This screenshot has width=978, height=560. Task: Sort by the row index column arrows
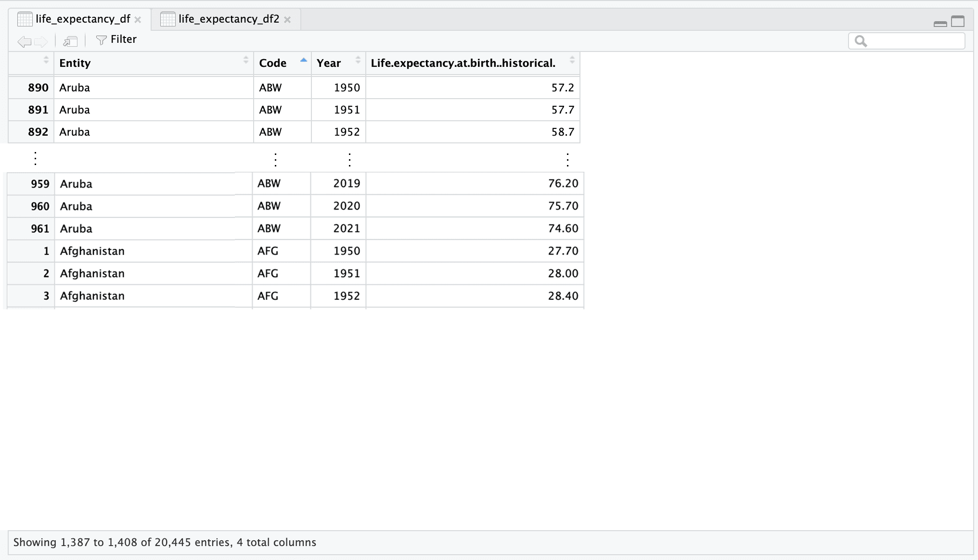pos(46,60)
